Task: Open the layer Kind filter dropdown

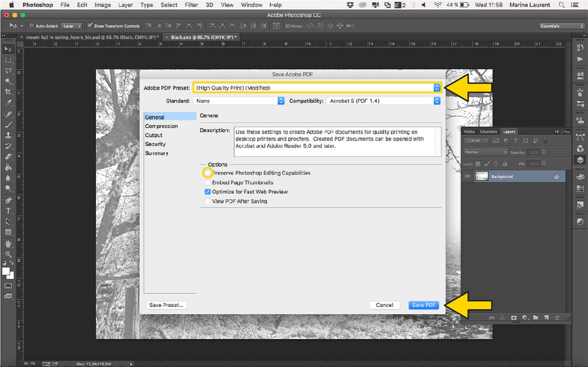Action: 476,140
